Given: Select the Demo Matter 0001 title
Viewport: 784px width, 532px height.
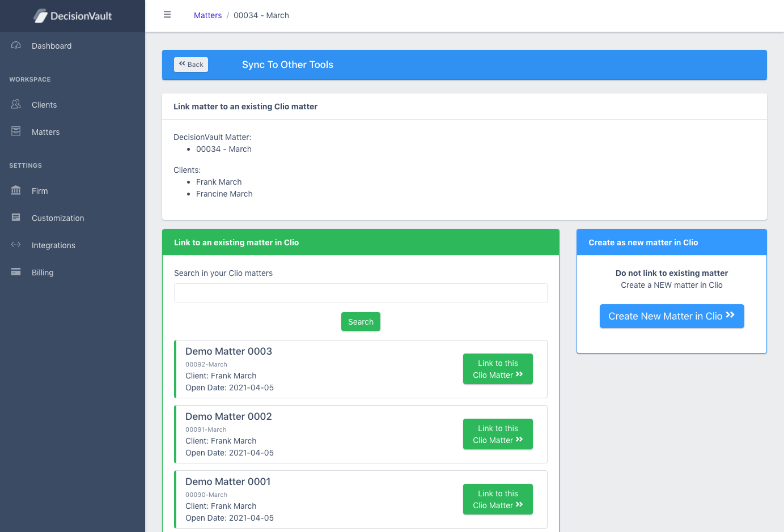Looking at the screenshot, I should tap(228, 482).
